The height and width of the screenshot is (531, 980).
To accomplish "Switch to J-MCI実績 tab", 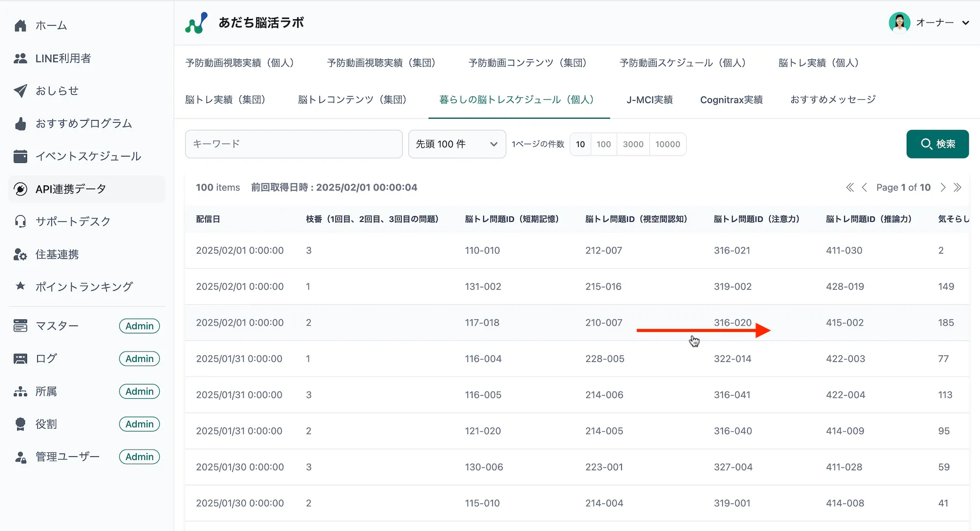I will tap(649, 100).
